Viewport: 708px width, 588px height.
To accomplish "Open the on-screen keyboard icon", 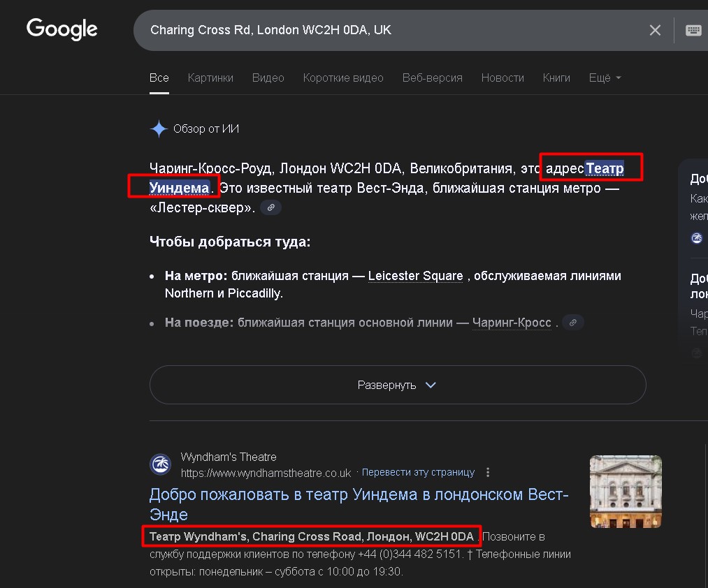I will (x=693, y=30).
